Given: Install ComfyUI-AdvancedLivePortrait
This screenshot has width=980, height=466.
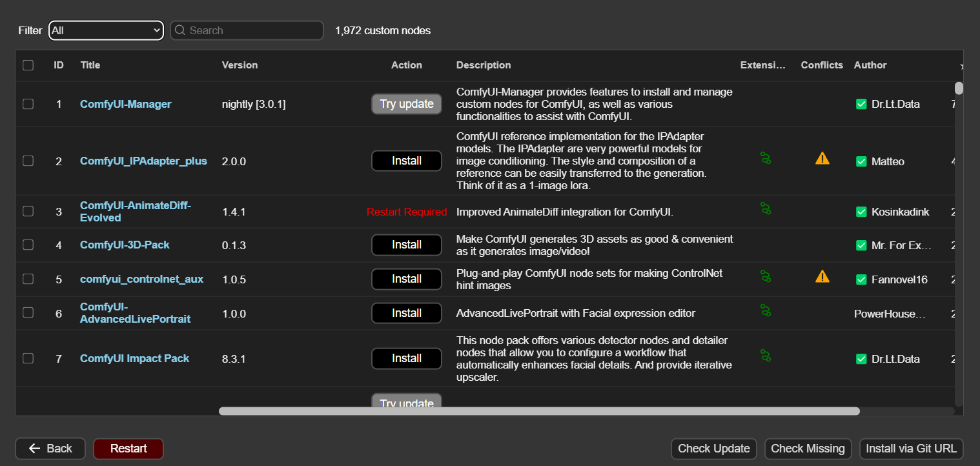Looking at the screenshot, I should tap(407, 313).
